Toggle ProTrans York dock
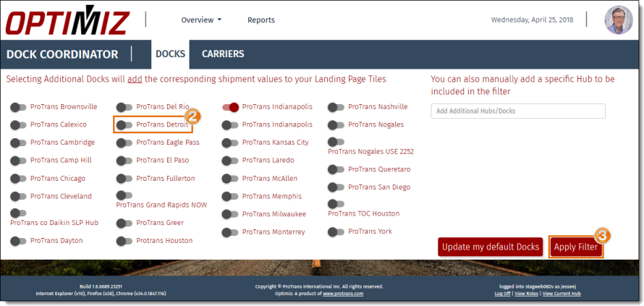This screenshot has height=306, width=644. pyautogui.click(x=336, y=232)
